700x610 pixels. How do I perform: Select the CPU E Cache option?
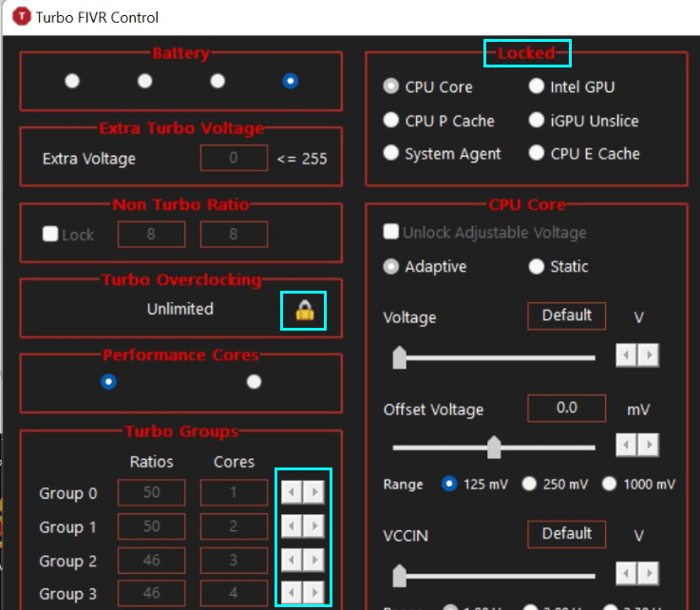(537, 153)
